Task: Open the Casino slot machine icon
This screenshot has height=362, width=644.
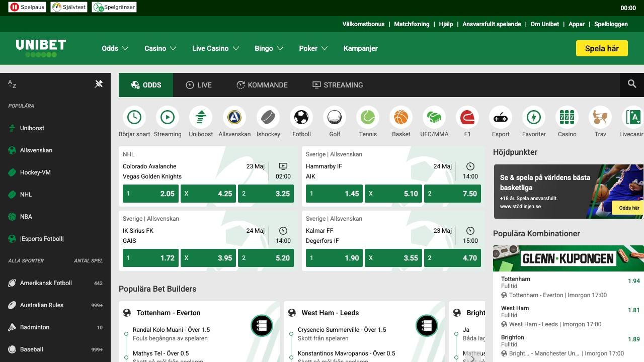Action: 567,117
